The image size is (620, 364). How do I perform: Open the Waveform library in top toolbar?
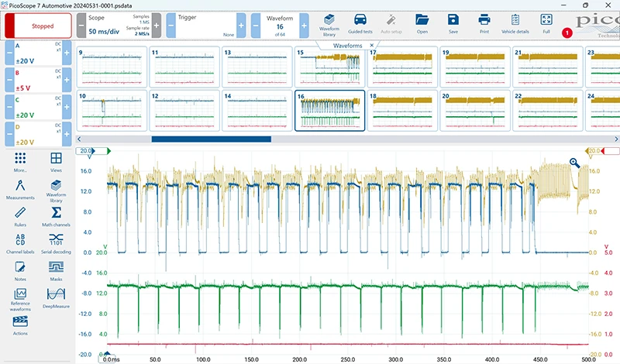click(x=329, y=25)
